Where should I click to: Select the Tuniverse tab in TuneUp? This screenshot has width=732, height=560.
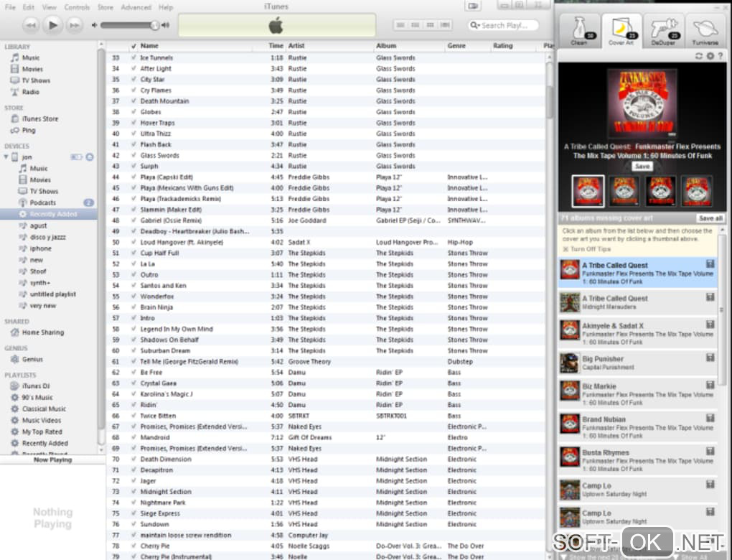(705, 31)
